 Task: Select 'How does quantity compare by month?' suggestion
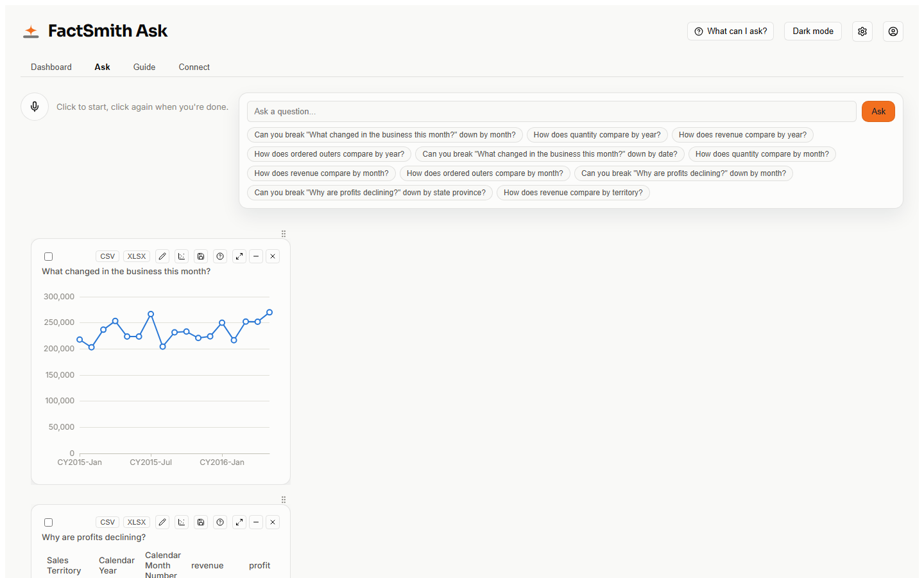[762, 154]
